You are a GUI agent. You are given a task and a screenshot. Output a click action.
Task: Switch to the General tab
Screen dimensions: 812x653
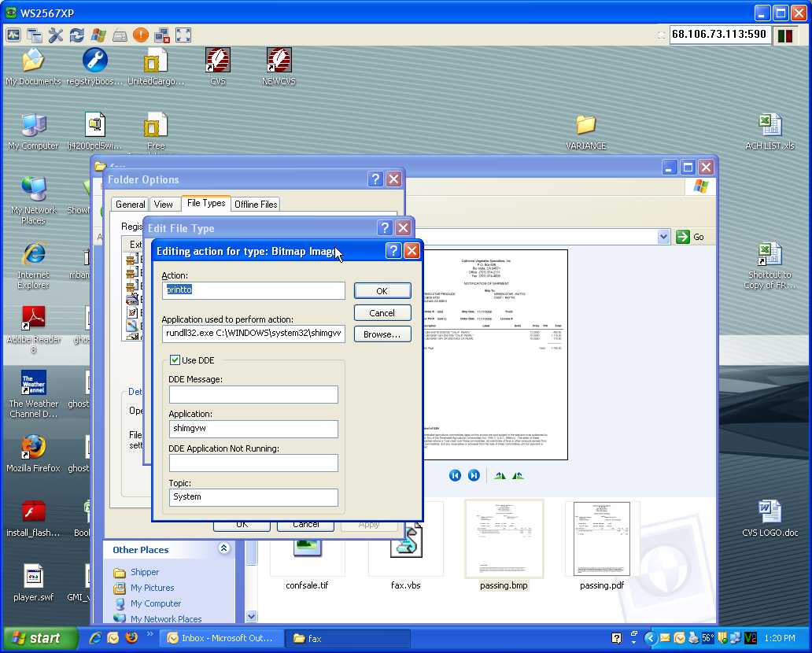pyautogui.click(x=130, y=204)
